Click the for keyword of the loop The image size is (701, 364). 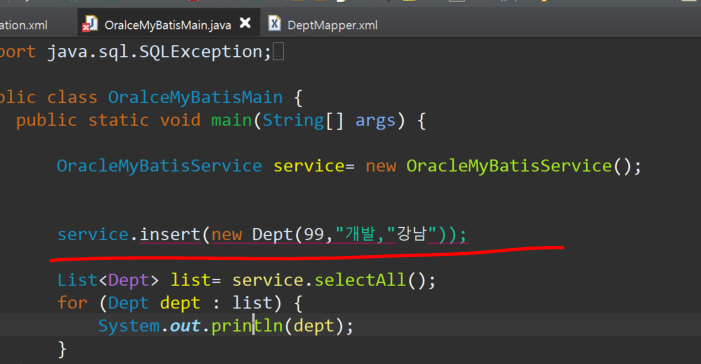(x=72, y=303)
